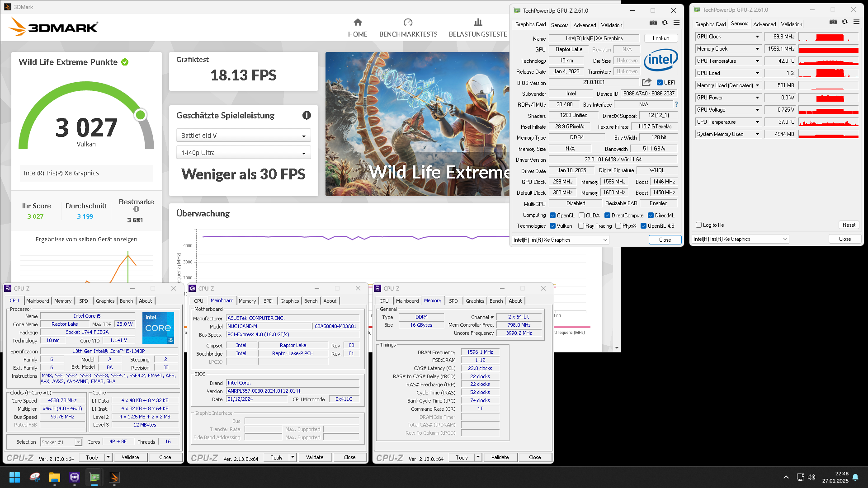Viewport: 868px width, 488px height.
Task: Toggle the CUDA checkbox
Action: tap(581, 216)
